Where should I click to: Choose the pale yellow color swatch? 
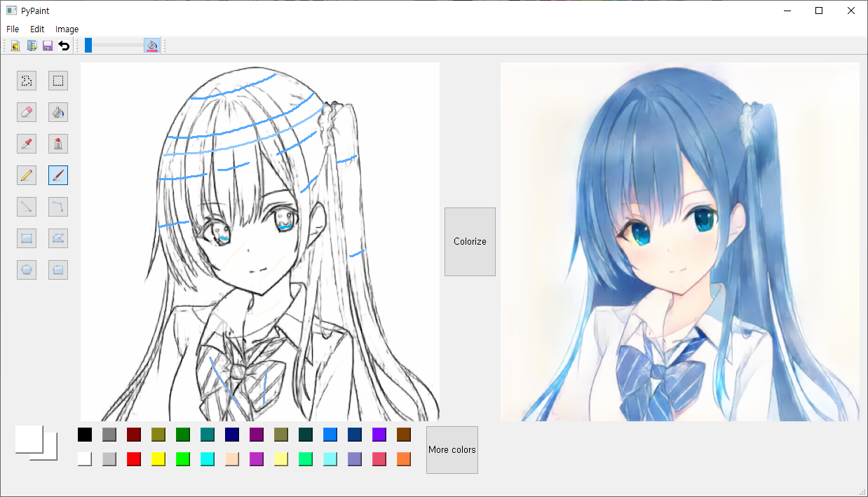point(281,459)
